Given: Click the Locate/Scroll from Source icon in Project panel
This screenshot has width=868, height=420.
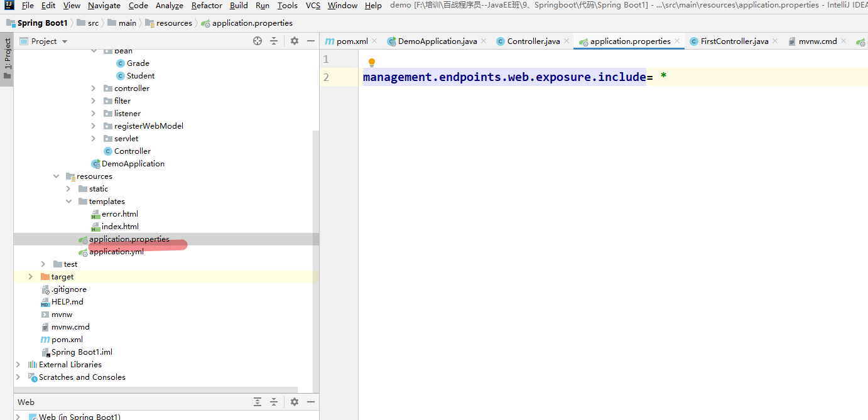Looking at the screenshot, I should point(258,41).
